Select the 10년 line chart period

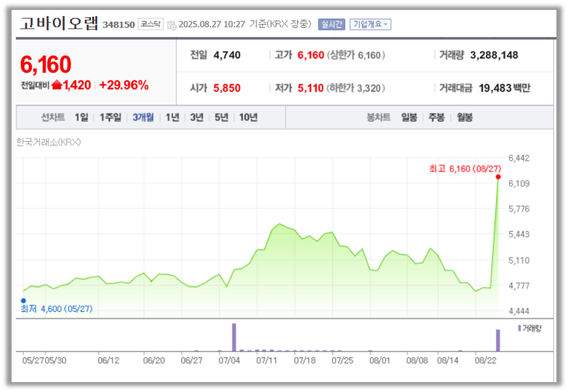click(x=248, y=118)
